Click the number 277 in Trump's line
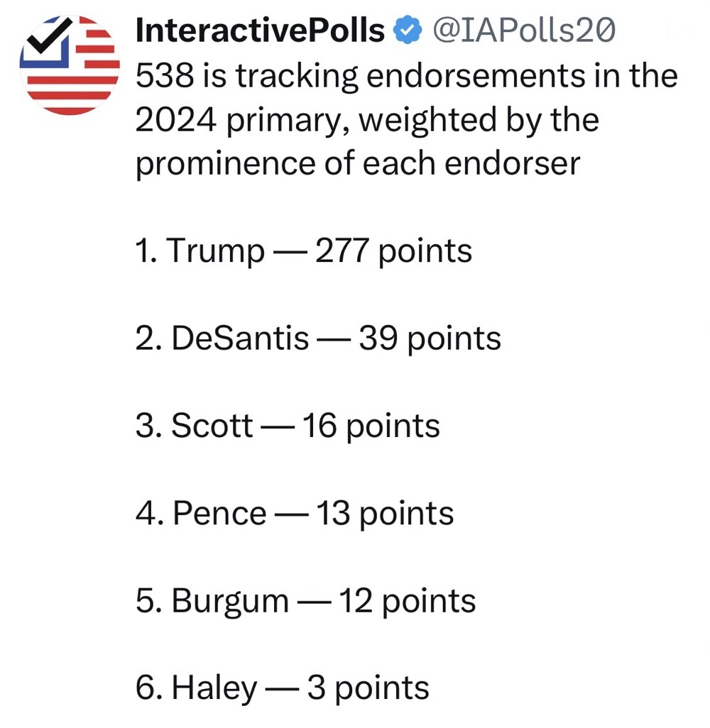Screen dimensions: 710x728 (342, 250)
